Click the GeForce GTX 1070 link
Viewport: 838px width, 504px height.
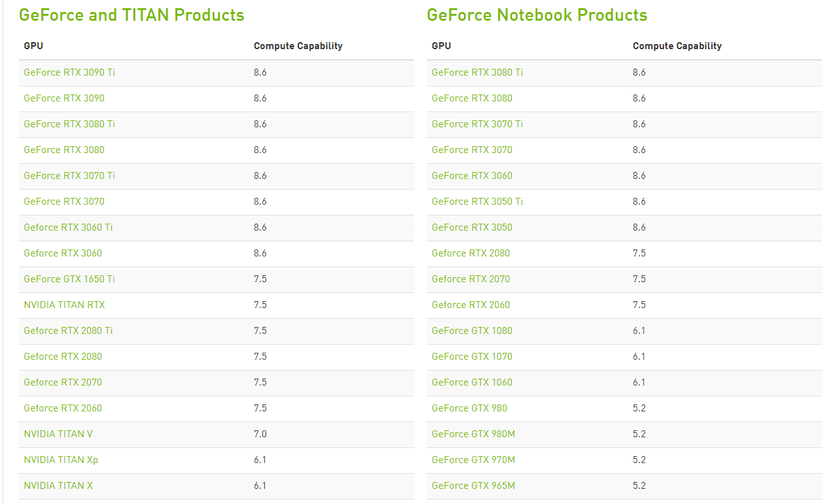tap(472, 357)
